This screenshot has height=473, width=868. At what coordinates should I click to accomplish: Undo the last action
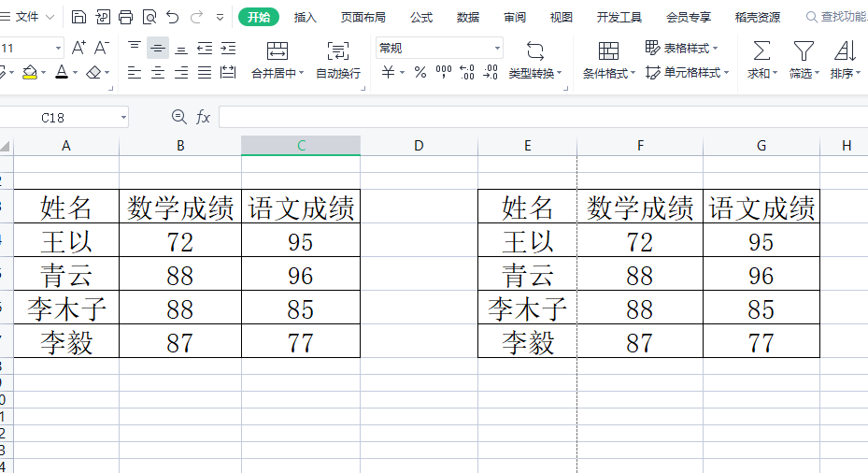[x=173, y=17]
